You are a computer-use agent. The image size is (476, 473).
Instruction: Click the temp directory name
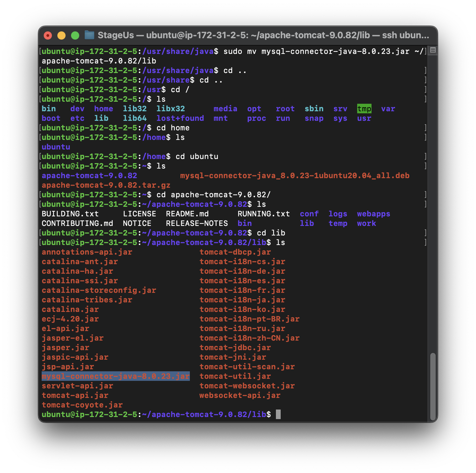coord(338,224)
